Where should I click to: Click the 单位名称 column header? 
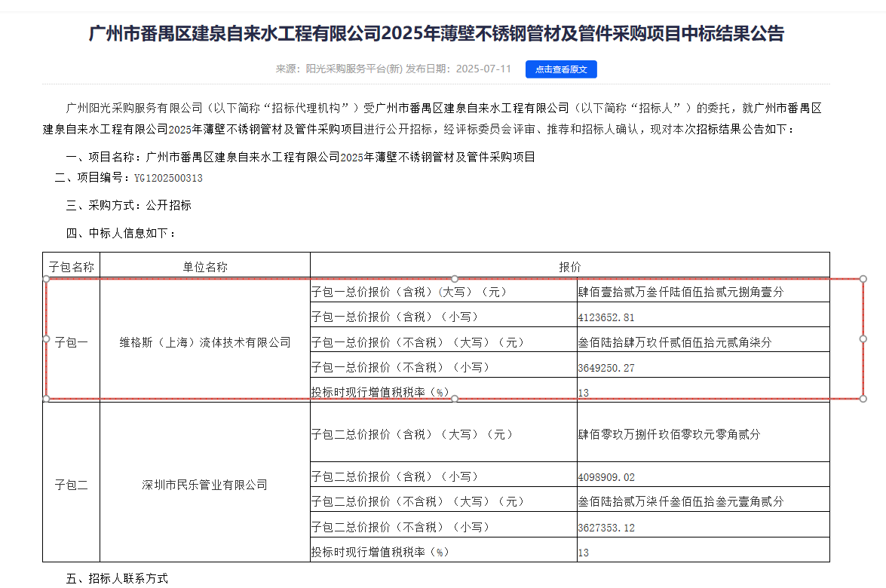[205, 265]
